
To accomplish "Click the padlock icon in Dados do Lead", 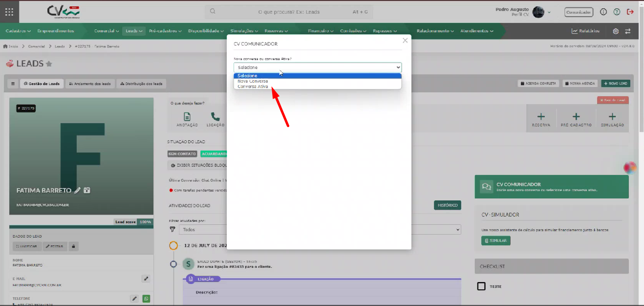I will click(x=73, y=246).
